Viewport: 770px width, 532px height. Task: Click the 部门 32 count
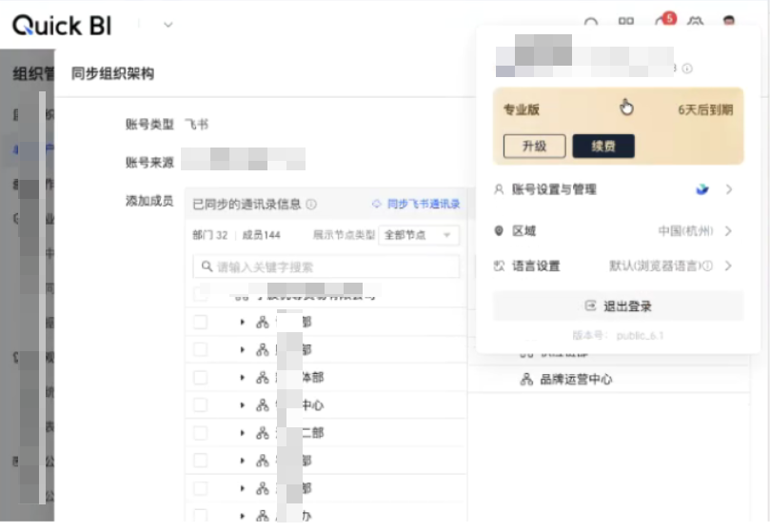point(210,235)
